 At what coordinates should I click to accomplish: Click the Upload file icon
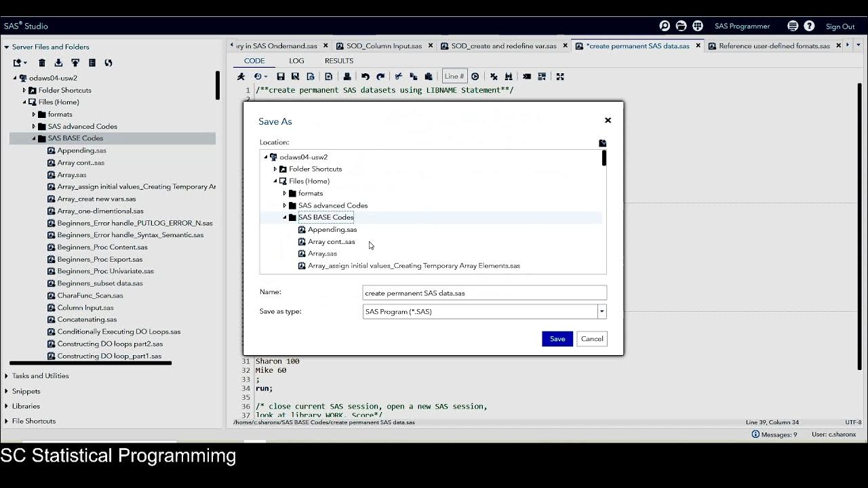(75, 63)
